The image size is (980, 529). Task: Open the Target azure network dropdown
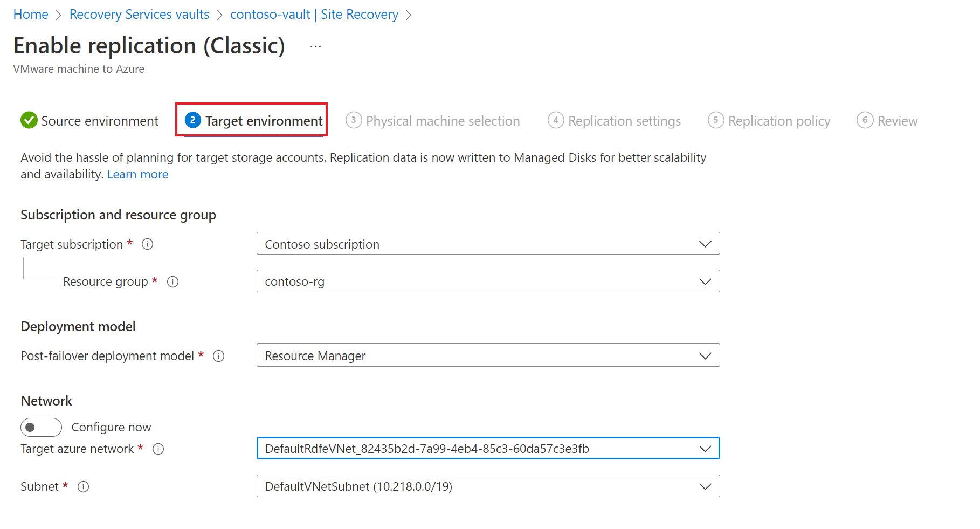point(488,449)
